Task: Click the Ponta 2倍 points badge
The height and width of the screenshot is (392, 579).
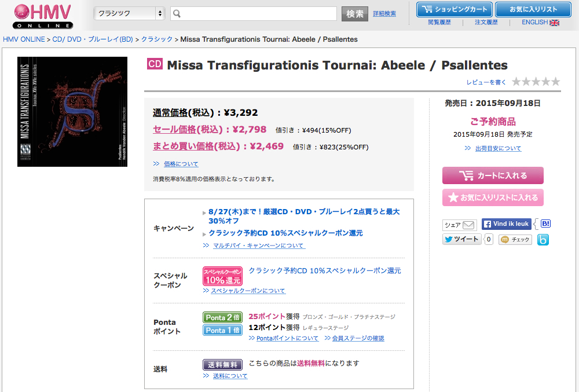Action: [222, 317]
